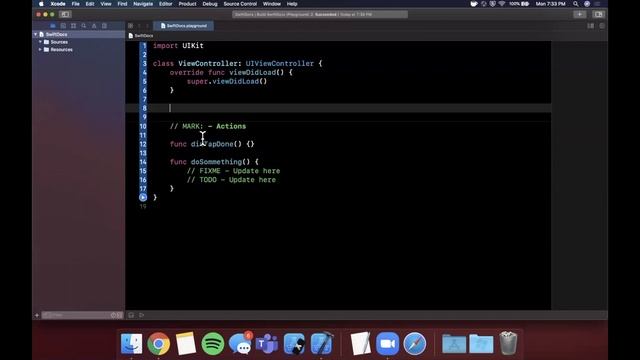Select the SwiftDocs playground root item
This screenshot has width=640, height=360.
[x=79, y=34]
